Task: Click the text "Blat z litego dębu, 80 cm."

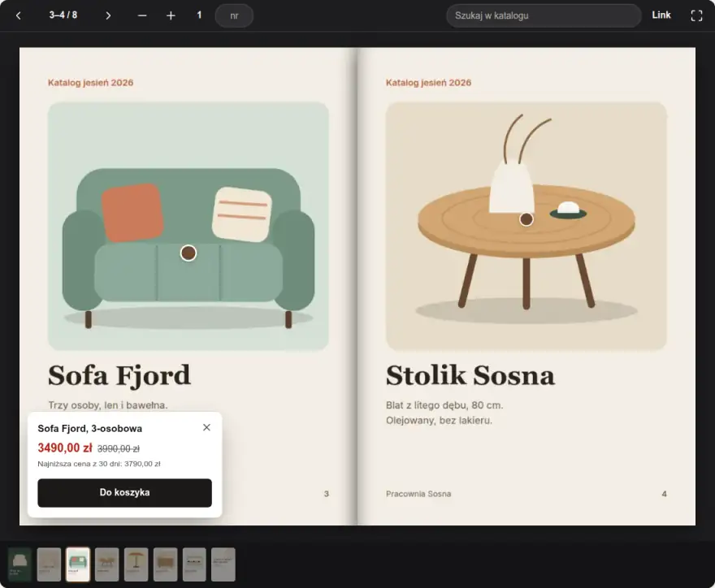Action: [x=444, y=405]
